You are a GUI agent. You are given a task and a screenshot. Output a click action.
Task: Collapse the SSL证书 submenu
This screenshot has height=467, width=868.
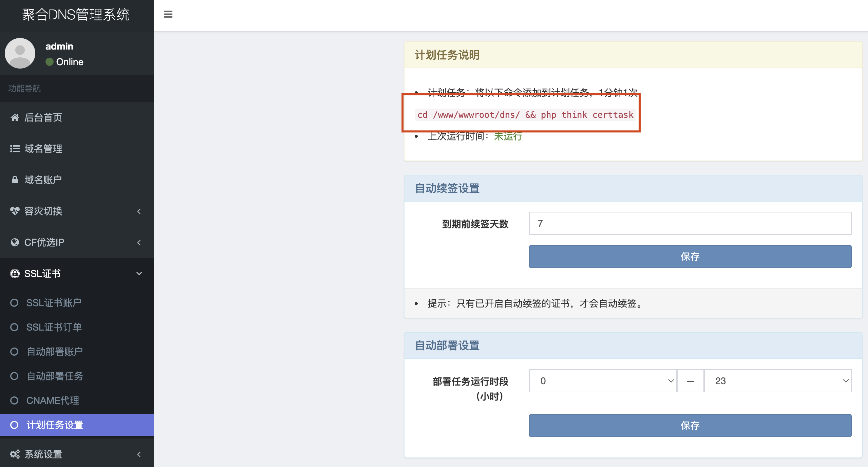(139, 274)
